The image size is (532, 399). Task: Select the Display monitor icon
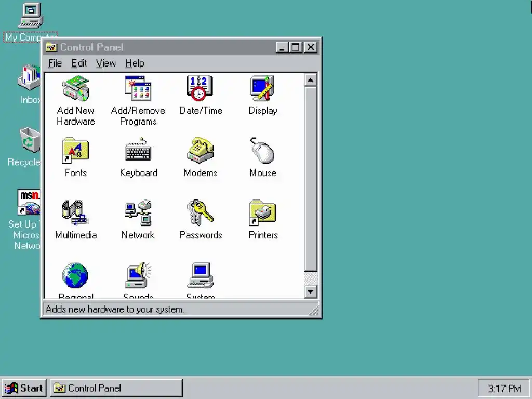pyautogui.click(x=262, y=88)
